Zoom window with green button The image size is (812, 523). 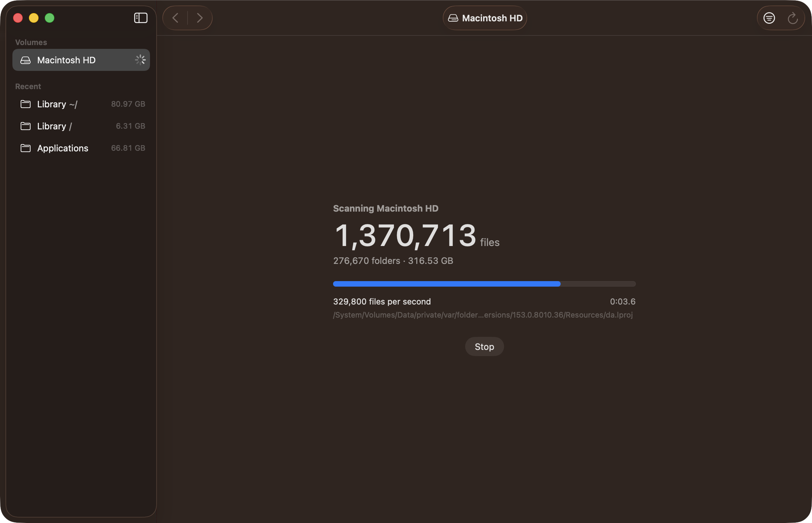[x=50, y=18]
